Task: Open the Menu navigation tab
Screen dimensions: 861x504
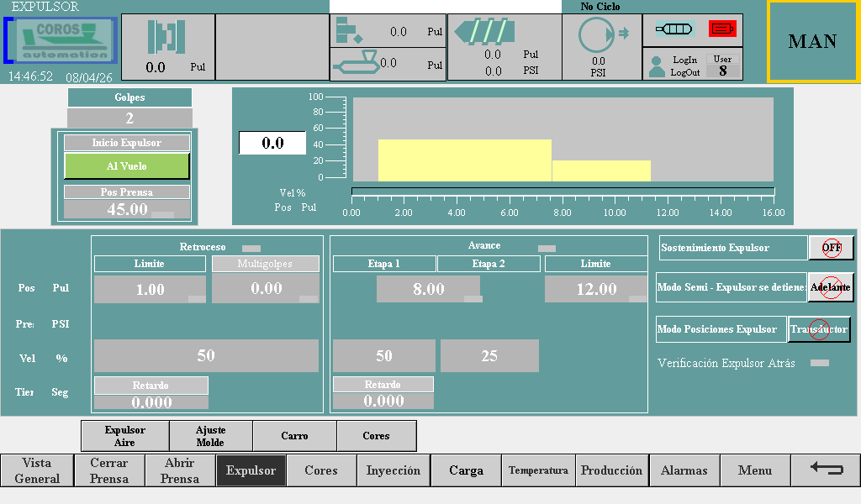Action: coord(754,470)
